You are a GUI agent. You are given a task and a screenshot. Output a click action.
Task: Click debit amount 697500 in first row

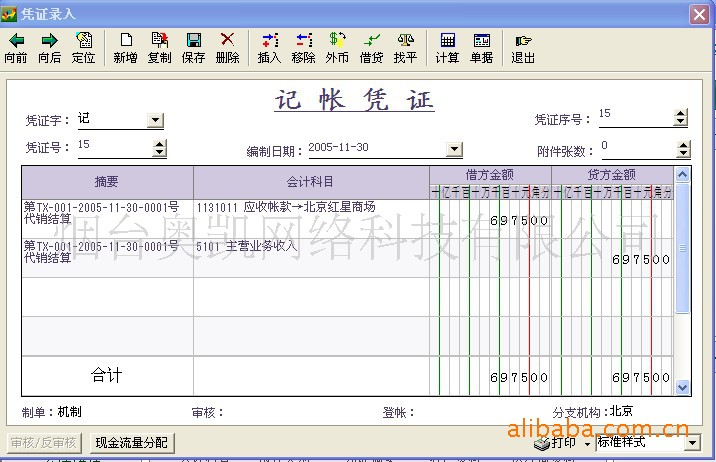tap(519, 221)
